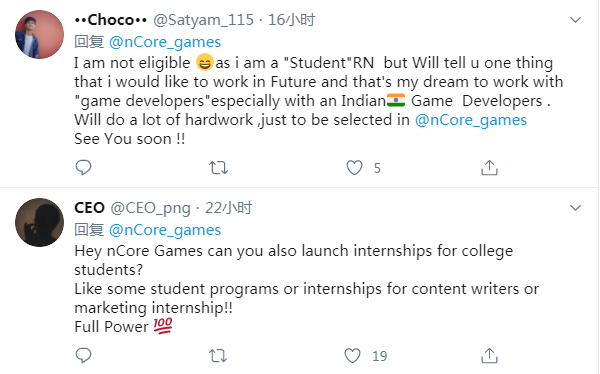Open the ••Choco•• display name

point(111,20)
